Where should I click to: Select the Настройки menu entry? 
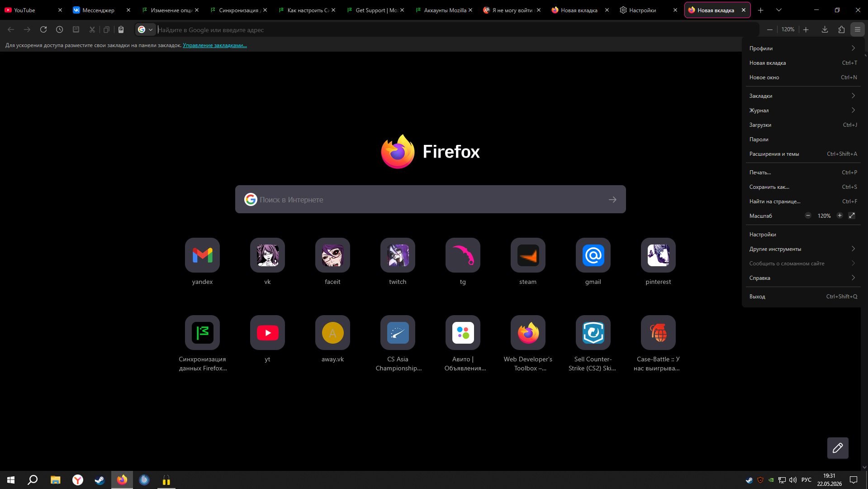coord(803,235)
